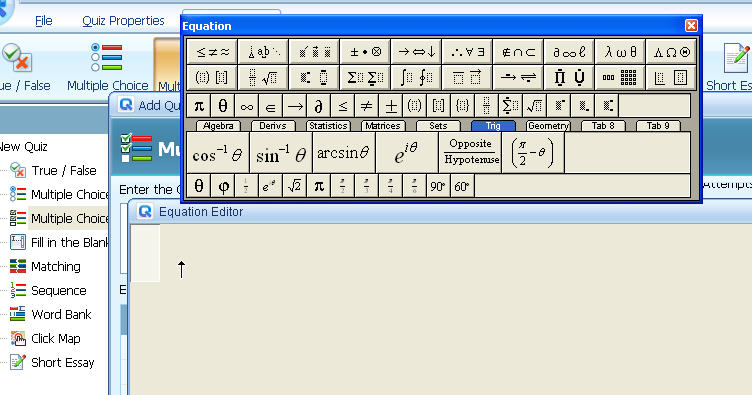752x395 pixels.
Task: Open the fraction and radical templates palette
Action: click(x=263, y=78)
